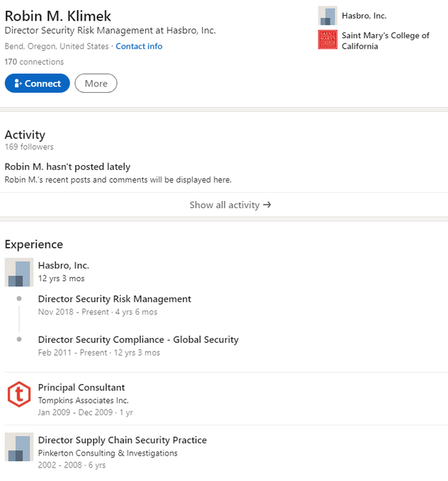View the 170 connections list
The width and height of the screenshot is (448, 481).
pyautogui.click(x=34, y=62)
